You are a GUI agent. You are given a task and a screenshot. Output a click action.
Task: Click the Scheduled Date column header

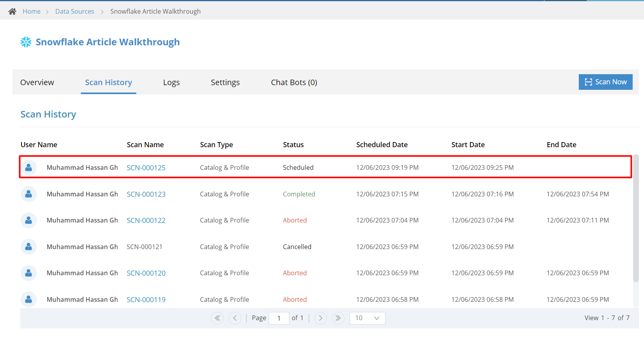point(382,145)
